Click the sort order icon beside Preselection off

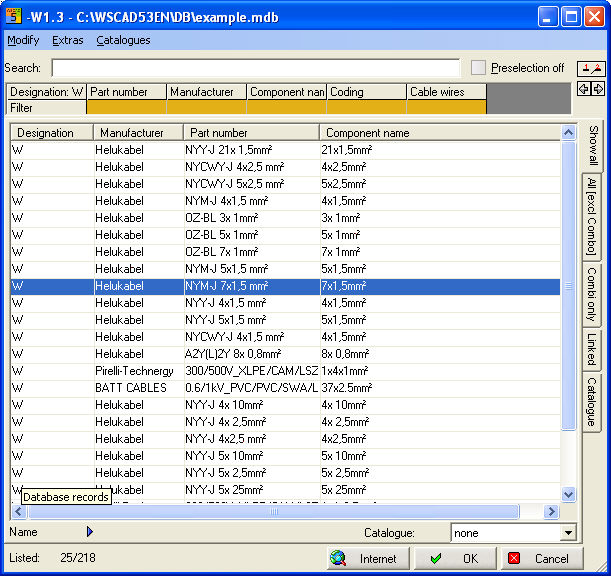point(591,69)
